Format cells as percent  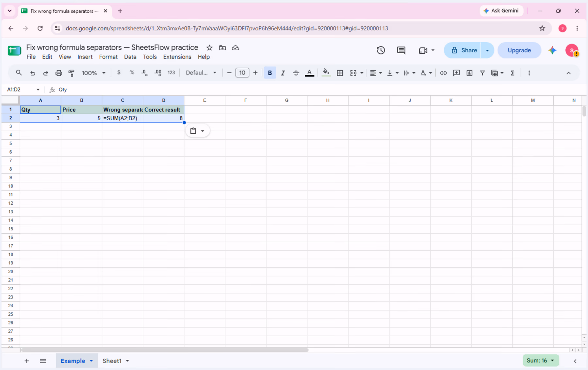(x=132, y=73)
